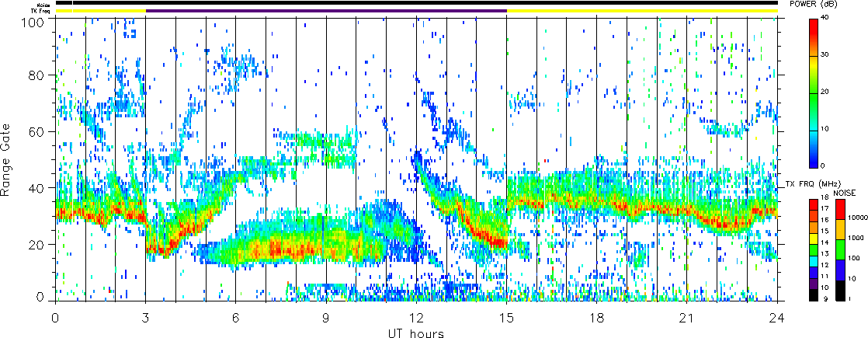The width and height of the screenshot is (868, 338).
Task: Click the TX FRQ scale value 12
Action: pos(825,265)
